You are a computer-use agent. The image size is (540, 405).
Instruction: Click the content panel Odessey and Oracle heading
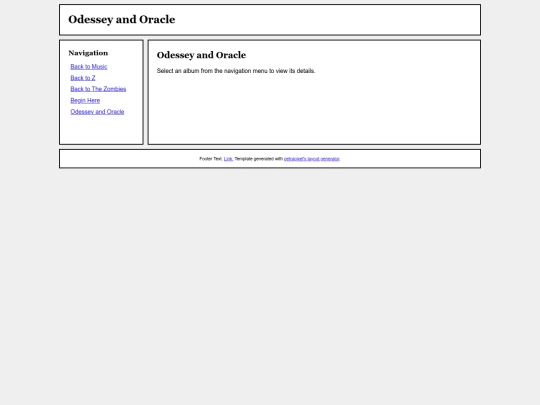201,55
